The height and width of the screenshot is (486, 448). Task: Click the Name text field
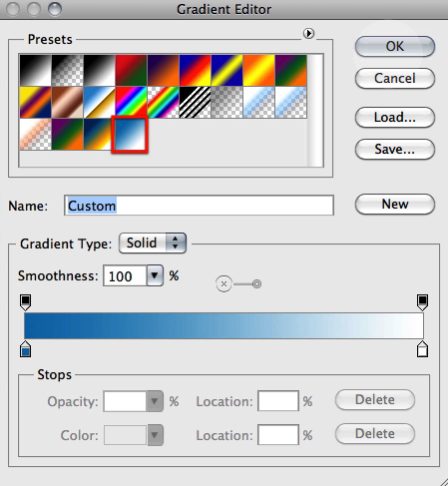[x=199, y=206]
